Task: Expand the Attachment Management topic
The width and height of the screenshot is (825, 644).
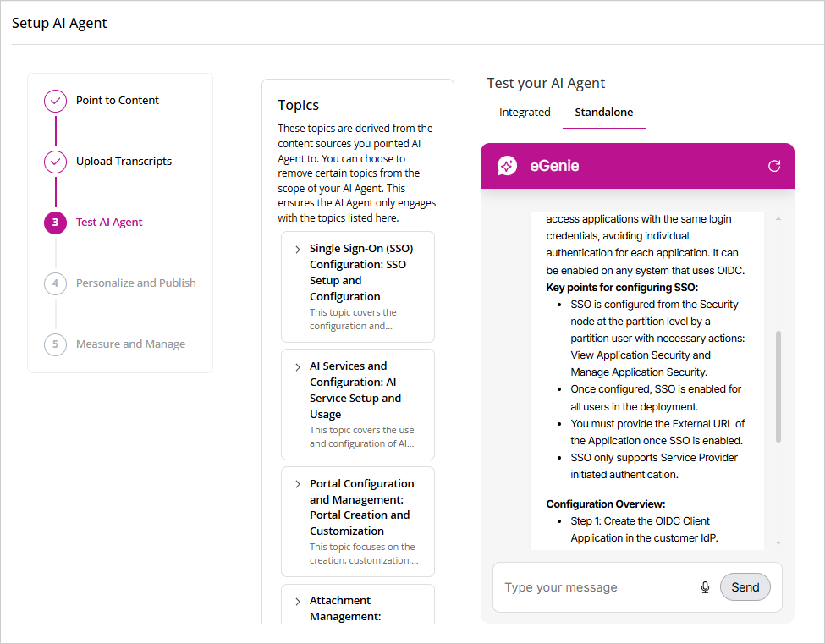Action: [x=298, y=602]
